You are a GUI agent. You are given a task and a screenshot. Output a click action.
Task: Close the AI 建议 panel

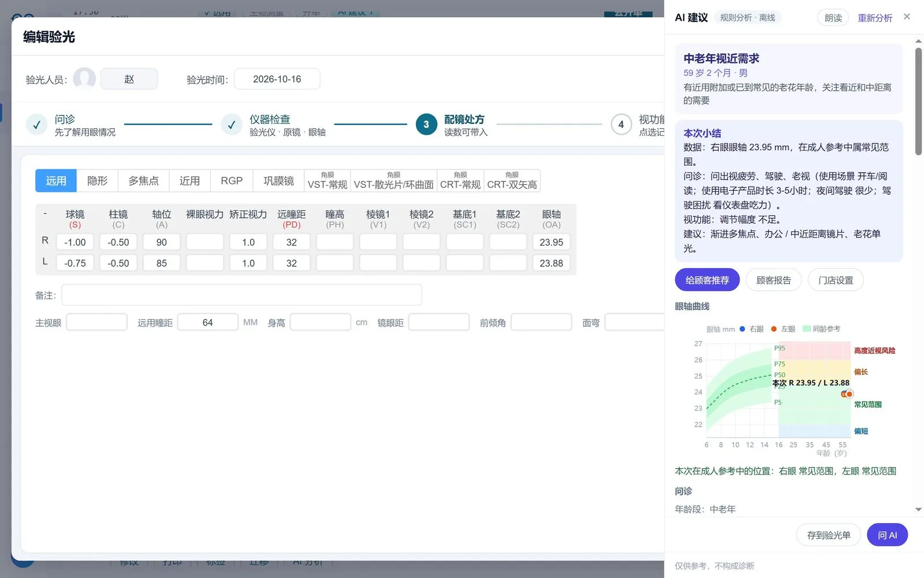click(907, 17)
